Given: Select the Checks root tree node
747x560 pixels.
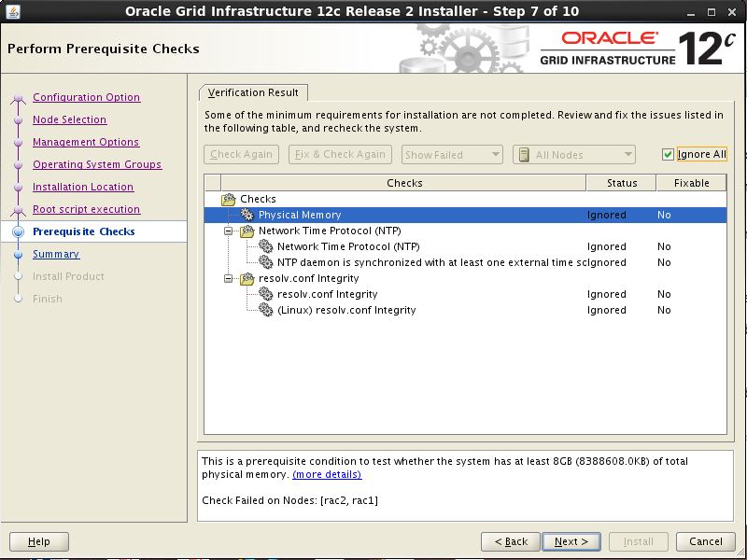Looking at the screenshot, I should 258,199.
